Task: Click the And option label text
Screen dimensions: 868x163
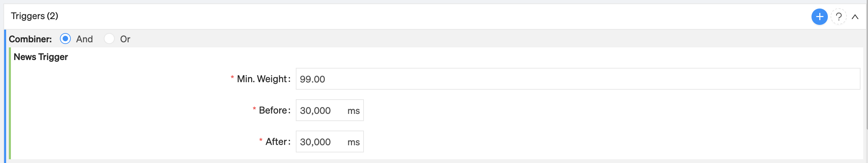Action: coord(84,39)
